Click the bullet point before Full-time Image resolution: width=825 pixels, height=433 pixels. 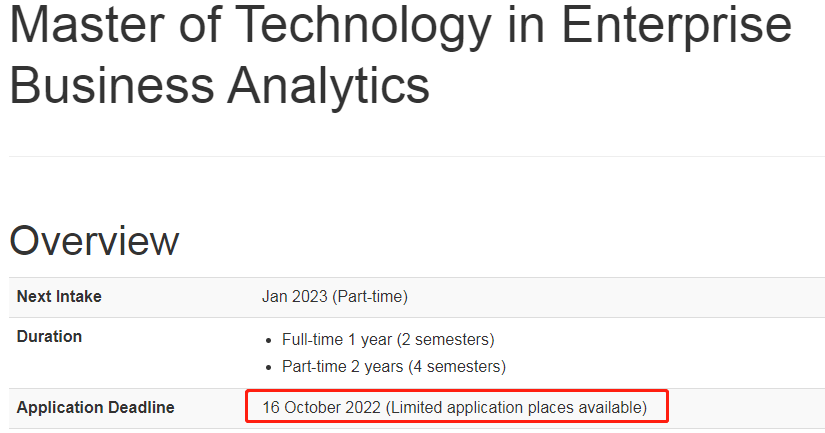[x=269, y=341]
